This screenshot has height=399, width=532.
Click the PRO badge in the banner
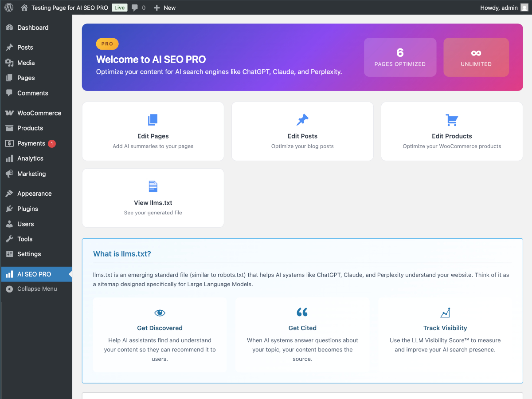[107, 44]
